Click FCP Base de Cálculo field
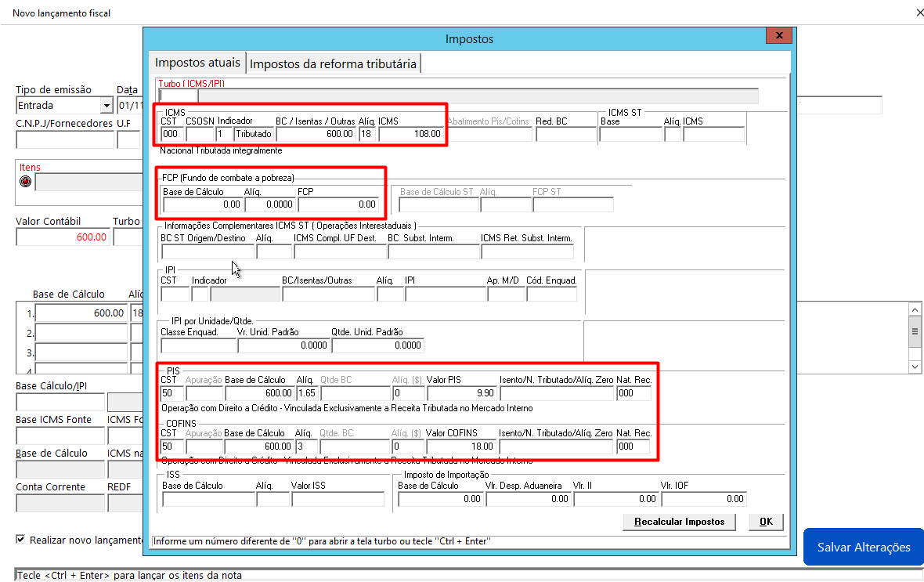924x582 pixels. [x=203, y=204]
